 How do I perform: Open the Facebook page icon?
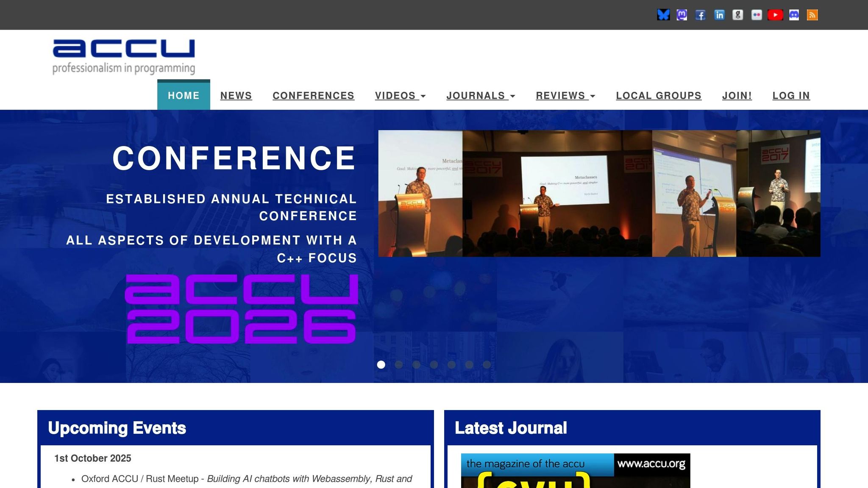pyautogui.click(x=701, y=15)
